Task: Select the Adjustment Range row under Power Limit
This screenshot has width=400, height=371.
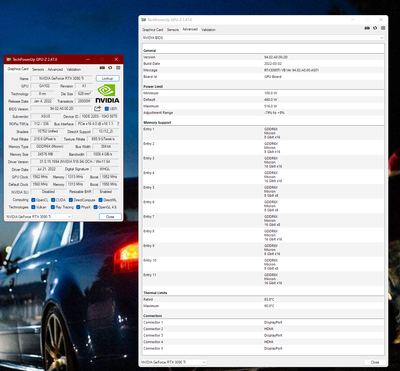Action: tap(263, 113)
